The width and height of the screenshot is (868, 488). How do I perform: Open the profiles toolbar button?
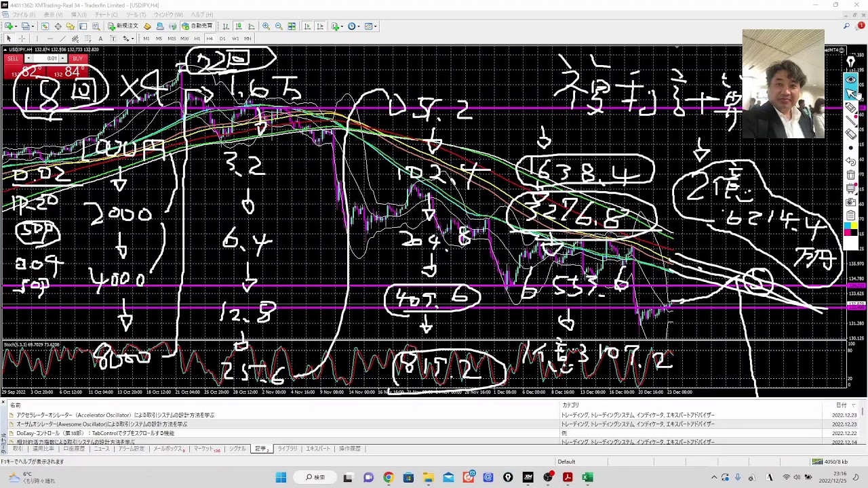26,26
